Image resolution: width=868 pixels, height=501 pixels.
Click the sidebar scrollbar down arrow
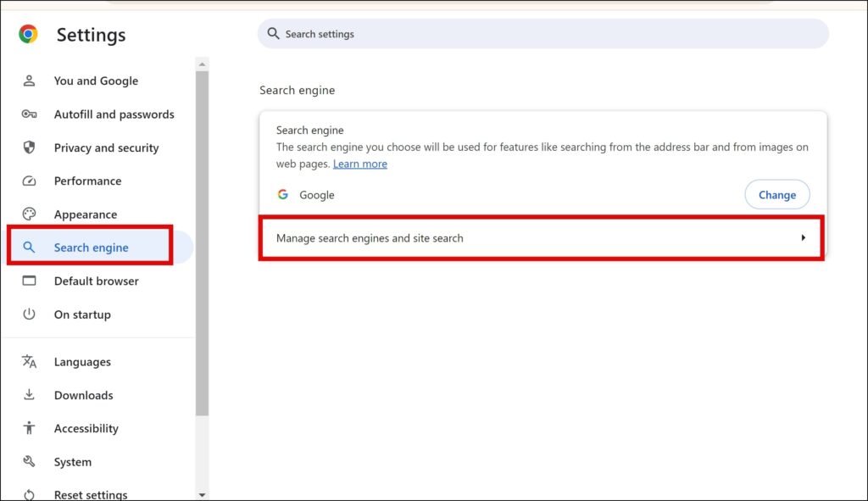click(202, 495)
